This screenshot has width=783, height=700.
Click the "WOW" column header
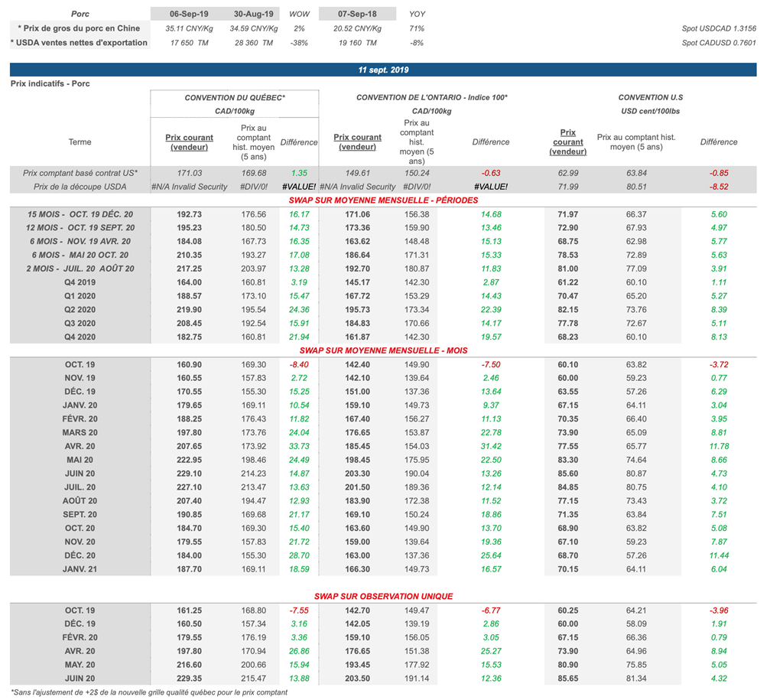click(299, 14)
